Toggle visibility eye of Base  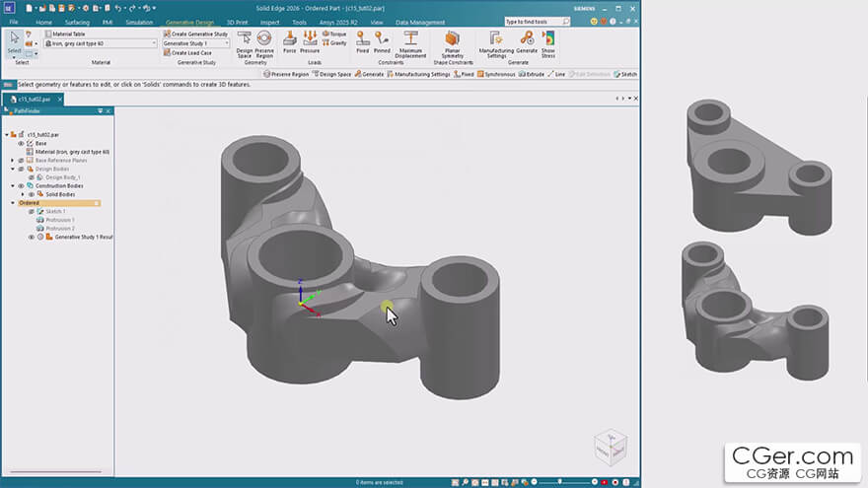coord(21,143)
